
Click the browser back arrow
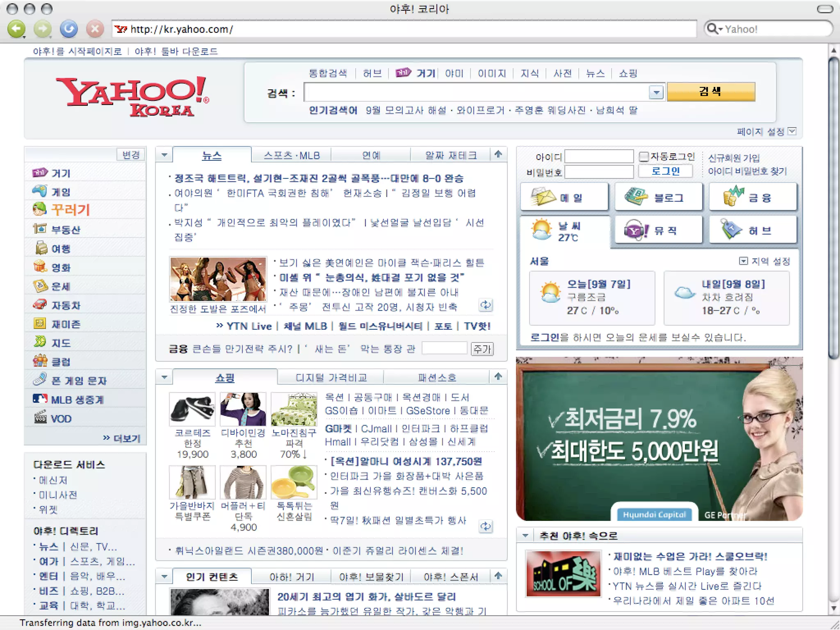(17, 29)
